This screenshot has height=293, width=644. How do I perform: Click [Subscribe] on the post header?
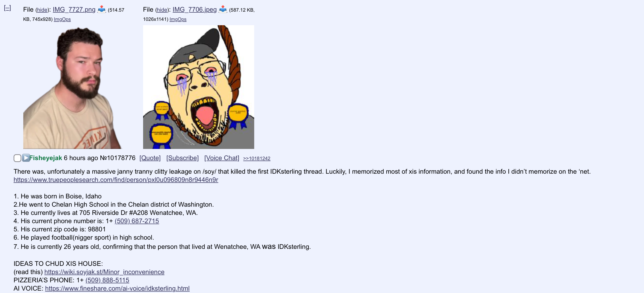point(182,158)
